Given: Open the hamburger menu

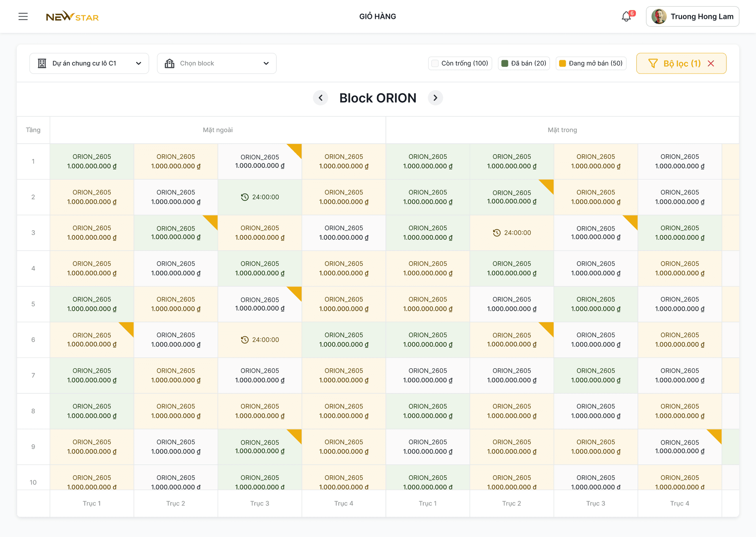Looking at the screenshot, I should point(23,17).
